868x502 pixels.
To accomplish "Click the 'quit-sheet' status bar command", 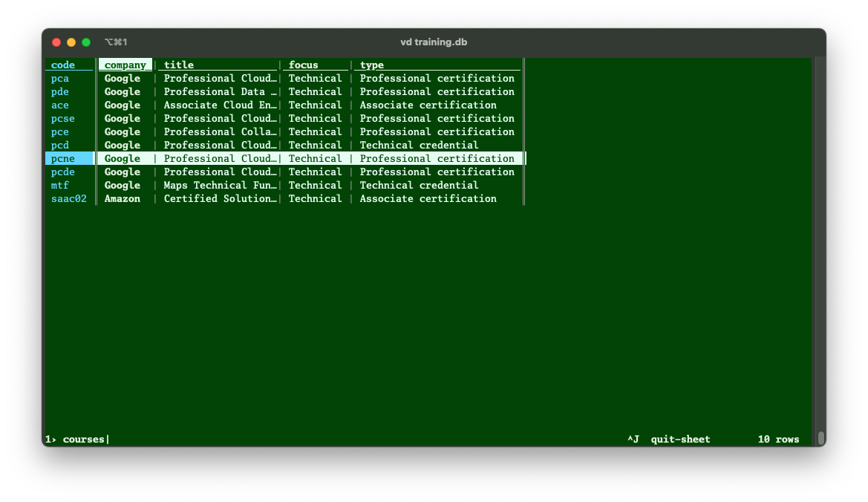I will coord(680,440).
